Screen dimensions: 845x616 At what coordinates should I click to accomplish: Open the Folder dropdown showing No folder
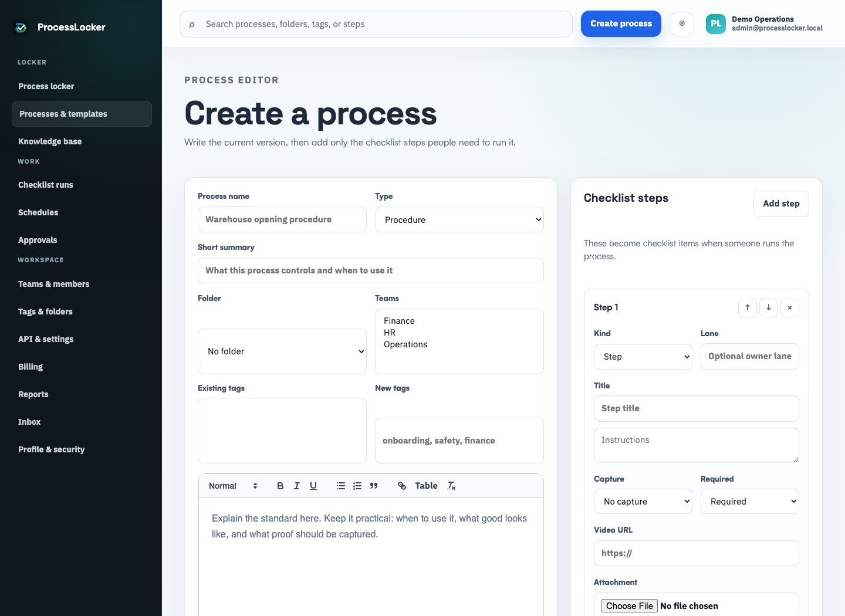pyautogui.click(x=282, y=351)
